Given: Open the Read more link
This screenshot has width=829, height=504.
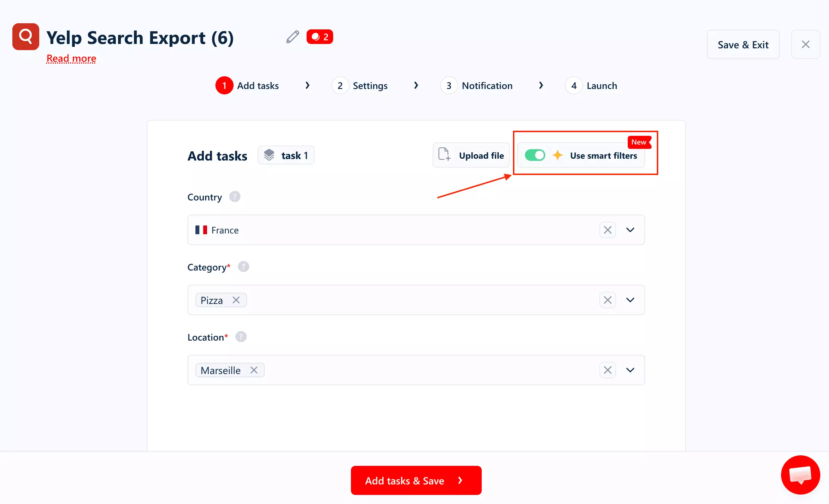Looking at the screenshot, I should coord(71,58).
